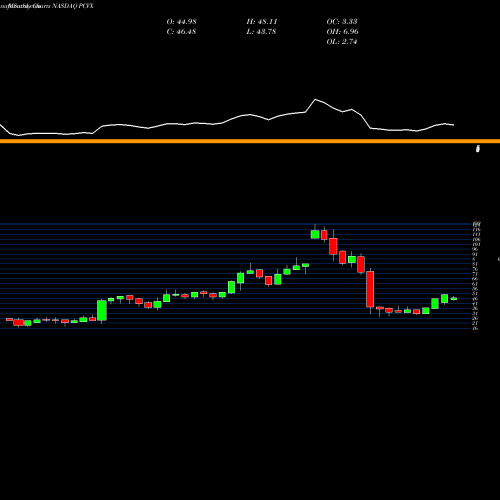
Task: Click the tallest red candlestick in the chart
Action: (370, 289)
